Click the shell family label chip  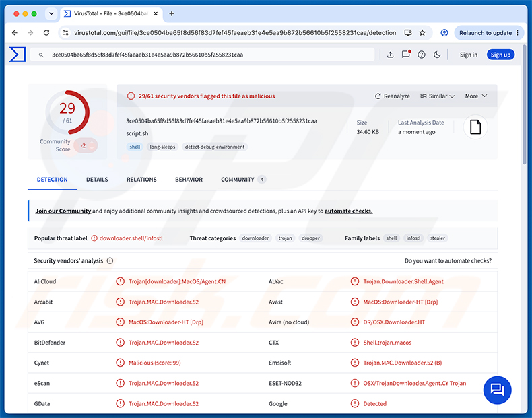[391, 238]
